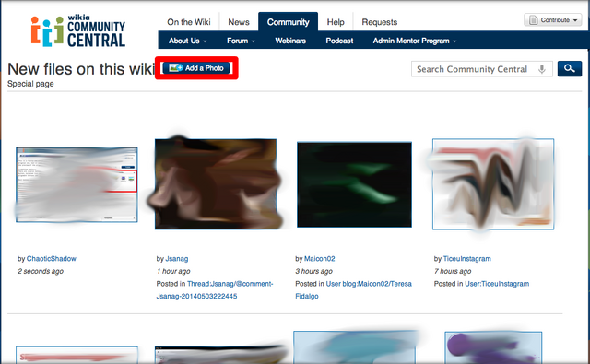
Task: Switch to the Help tab
Action: 336,22
